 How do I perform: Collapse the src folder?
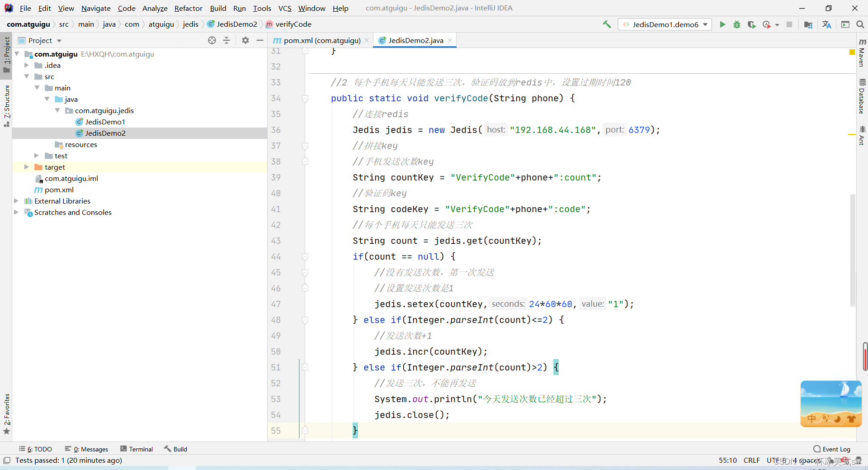click(x=27, y=76)
